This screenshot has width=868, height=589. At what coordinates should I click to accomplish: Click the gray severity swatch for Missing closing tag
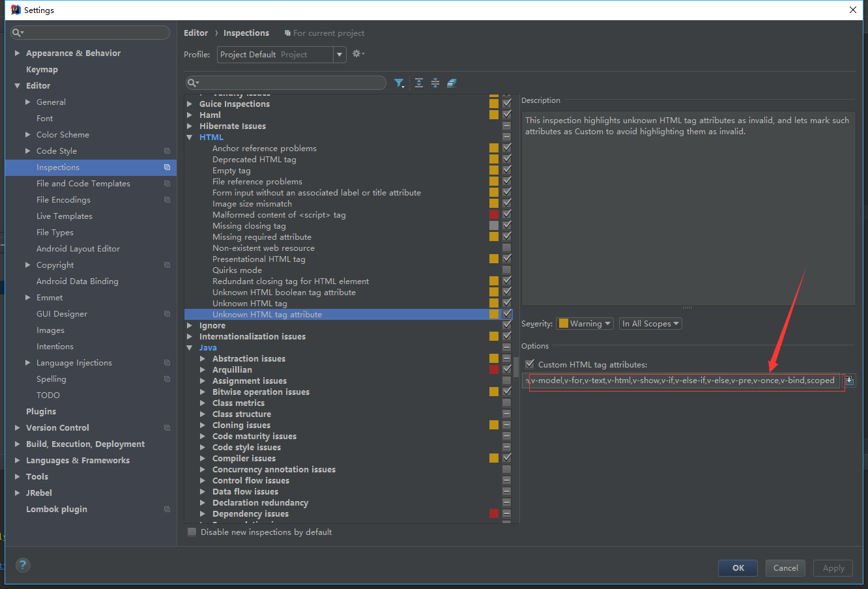[x=494, y=225]
